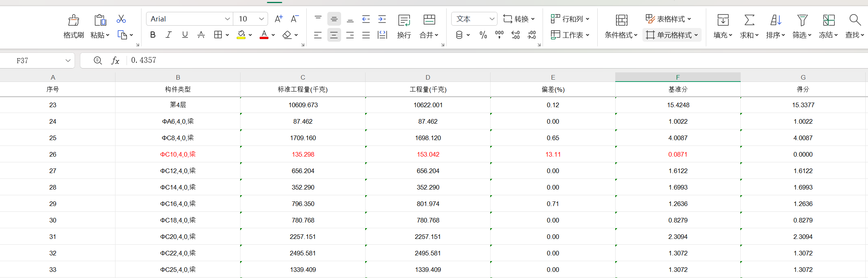The image size is (868, 278).
Task: Apply red font color swatch
Action: [x=264, y=35]
